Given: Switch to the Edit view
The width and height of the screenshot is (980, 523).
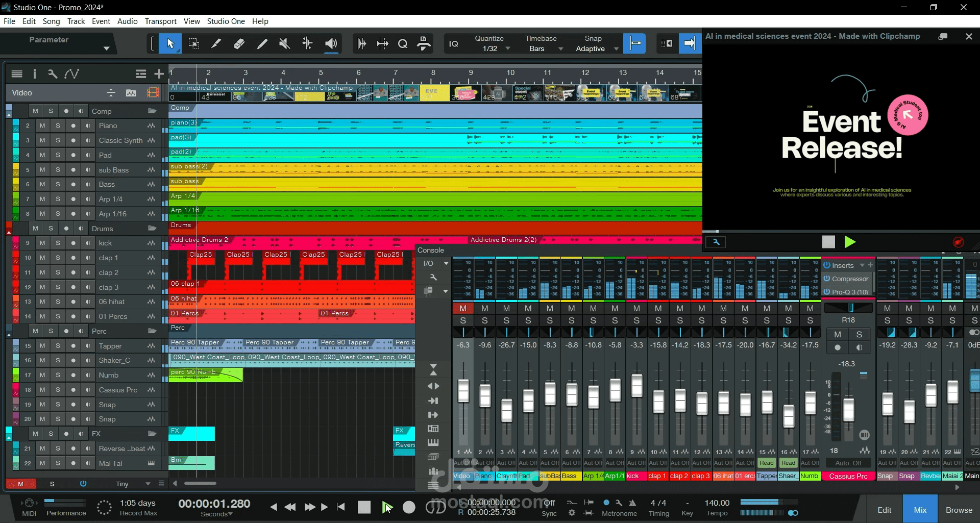Looking at the screenshot, I should [884, 510].
